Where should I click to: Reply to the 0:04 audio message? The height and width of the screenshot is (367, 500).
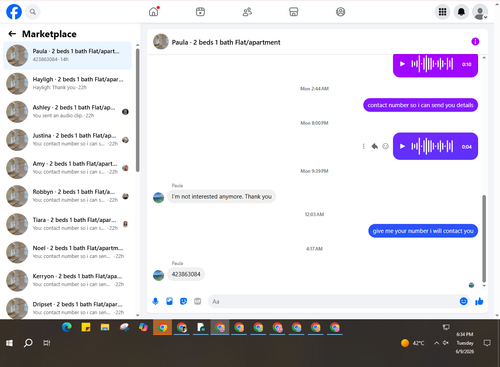tap(375, 146)
